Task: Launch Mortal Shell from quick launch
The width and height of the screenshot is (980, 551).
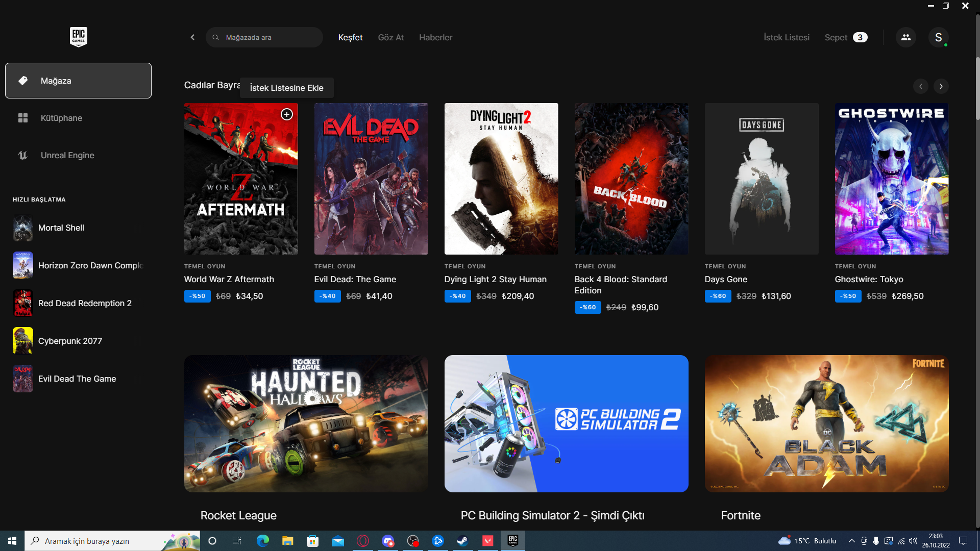Action: click(61, 228)
